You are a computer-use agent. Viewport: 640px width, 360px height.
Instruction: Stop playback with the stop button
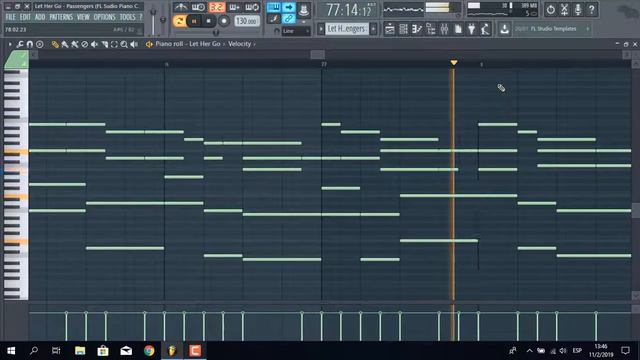[x=209, y=21]
